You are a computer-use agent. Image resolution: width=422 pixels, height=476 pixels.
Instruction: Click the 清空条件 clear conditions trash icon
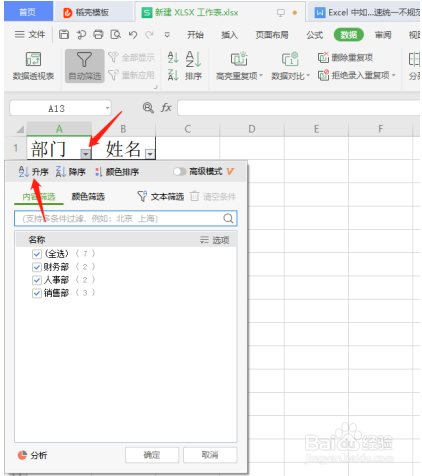[x=195, y=196]
